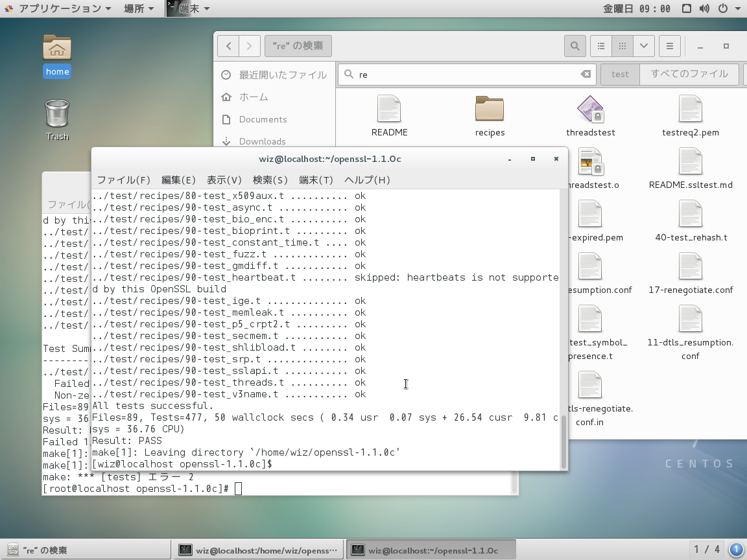
Task: Switch to the /home/wiz/openssl terminal taskbar button
Action: coord(259,550)
